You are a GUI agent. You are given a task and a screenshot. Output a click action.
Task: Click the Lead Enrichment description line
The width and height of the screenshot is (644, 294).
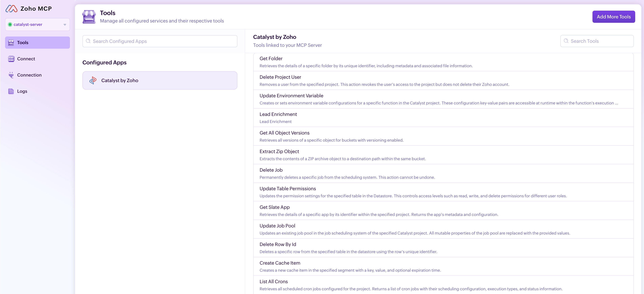click(x=276, y=122)
